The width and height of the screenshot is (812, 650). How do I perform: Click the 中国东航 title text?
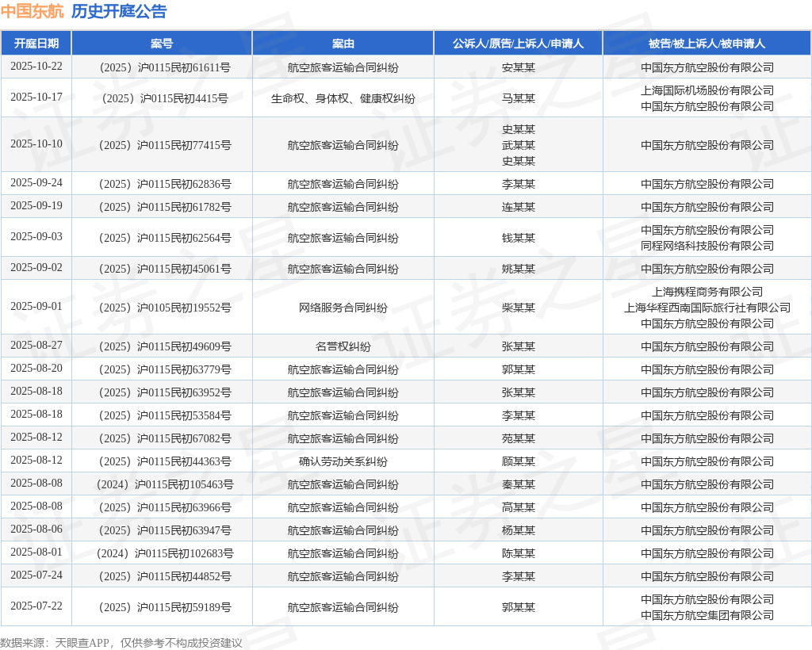coord(32,11)
